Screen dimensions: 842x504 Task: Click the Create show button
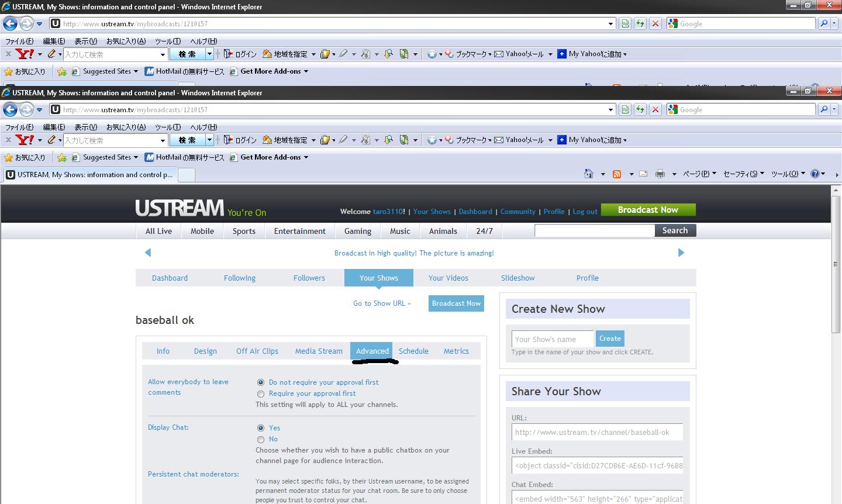610,339
